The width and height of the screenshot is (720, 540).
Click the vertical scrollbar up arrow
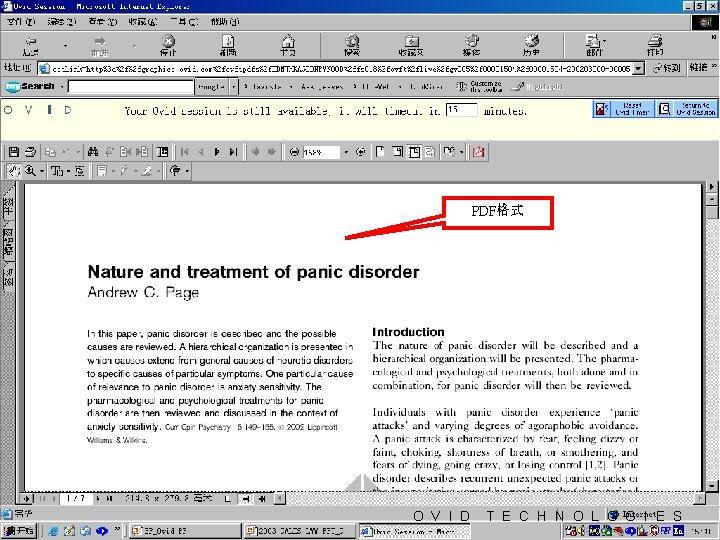pos(712,200)
